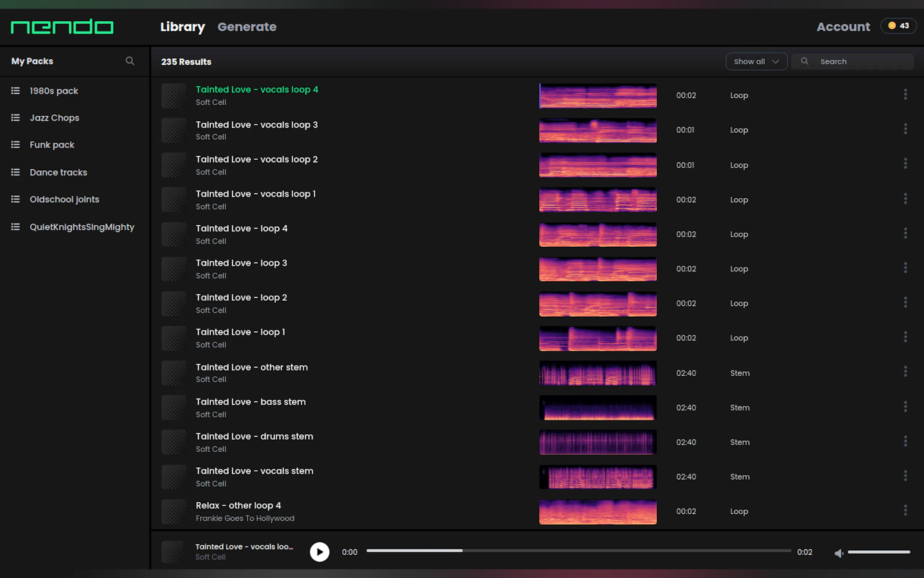924x578 pixels.
Task: Click the nendo logo
Action: [62, 27]
